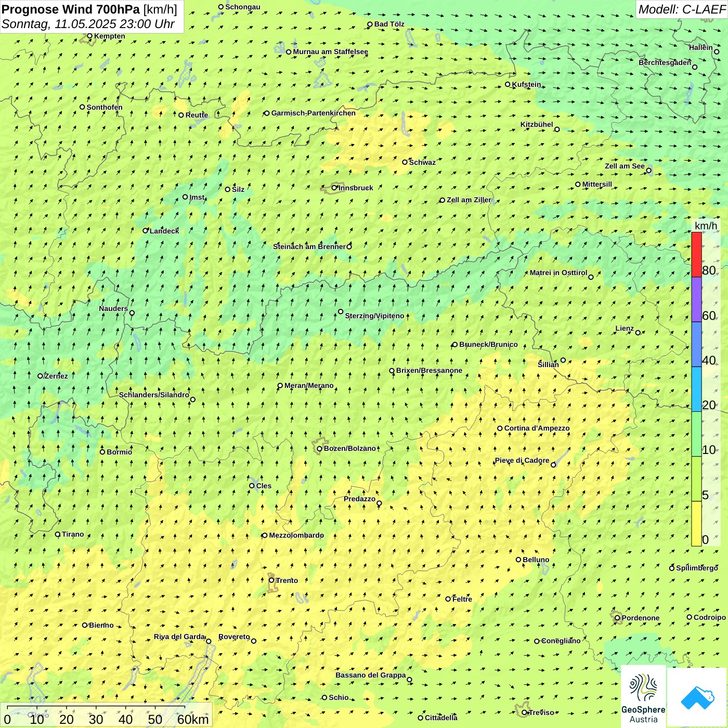Click the blue cloud-arrow logo
The image size is (728, 728).
point(697,697)
